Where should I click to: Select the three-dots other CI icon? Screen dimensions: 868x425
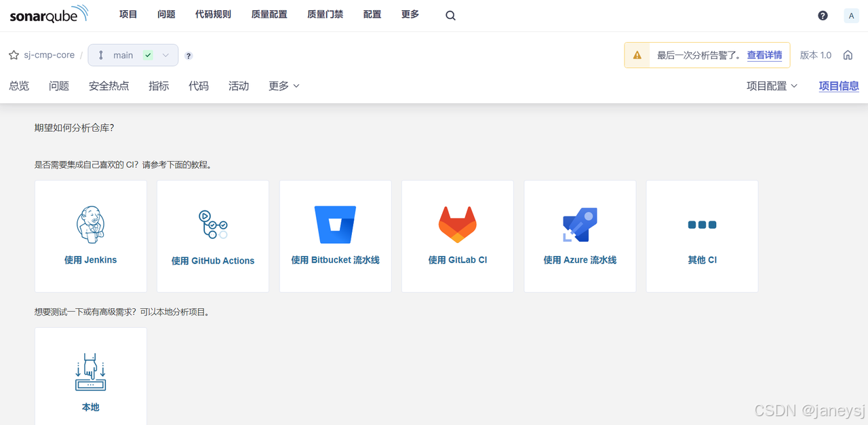pyautogui.click(x=702, y=225)
